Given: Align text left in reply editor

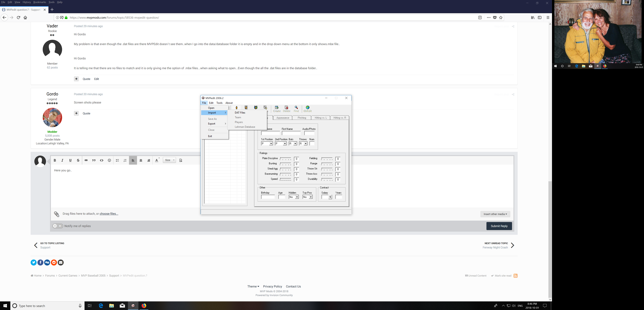Looking at the screenshot, I should click(x=133, y=160).
